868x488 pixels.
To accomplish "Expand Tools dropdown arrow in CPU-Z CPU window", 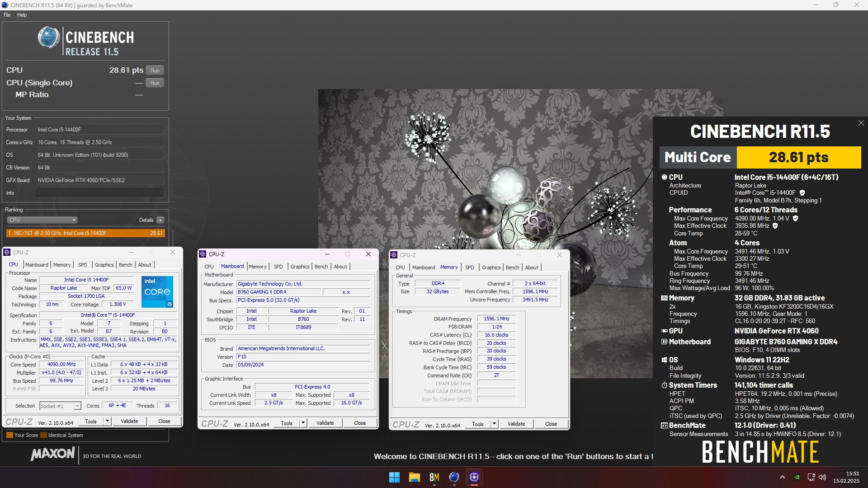I will coord(107,421).
